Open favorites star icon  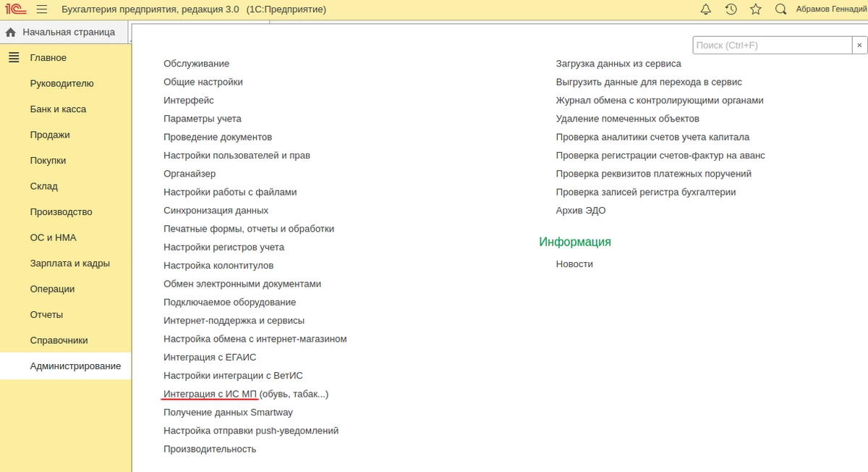756,9
